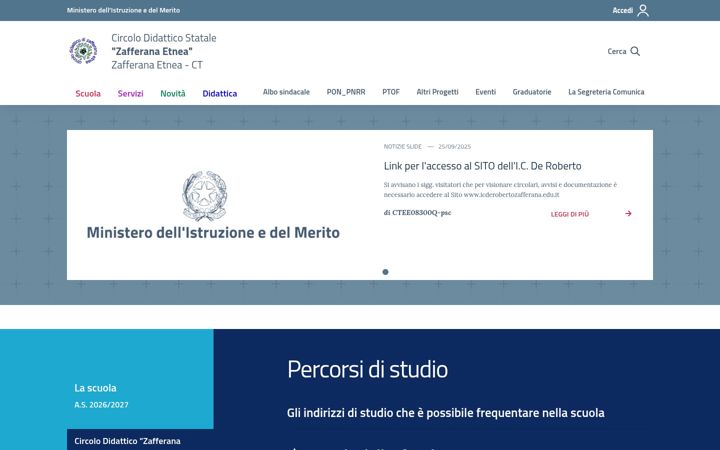Click school name Circolo Didattico Statale Zafferana Etnea
720x450 pixels.
(x=163, y=51)
